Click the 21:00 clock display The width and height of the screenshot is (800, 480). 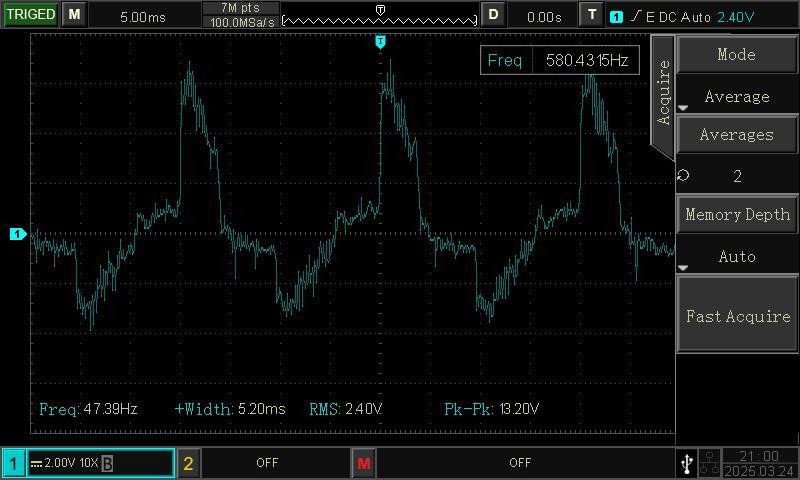tap(759, 456)
